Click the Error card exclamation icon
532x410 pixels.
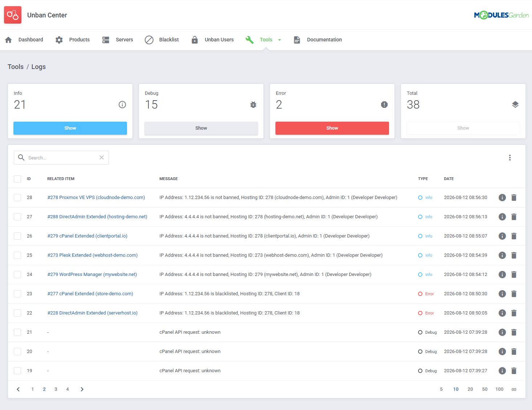pyautogui.click(x=384, y=105)
